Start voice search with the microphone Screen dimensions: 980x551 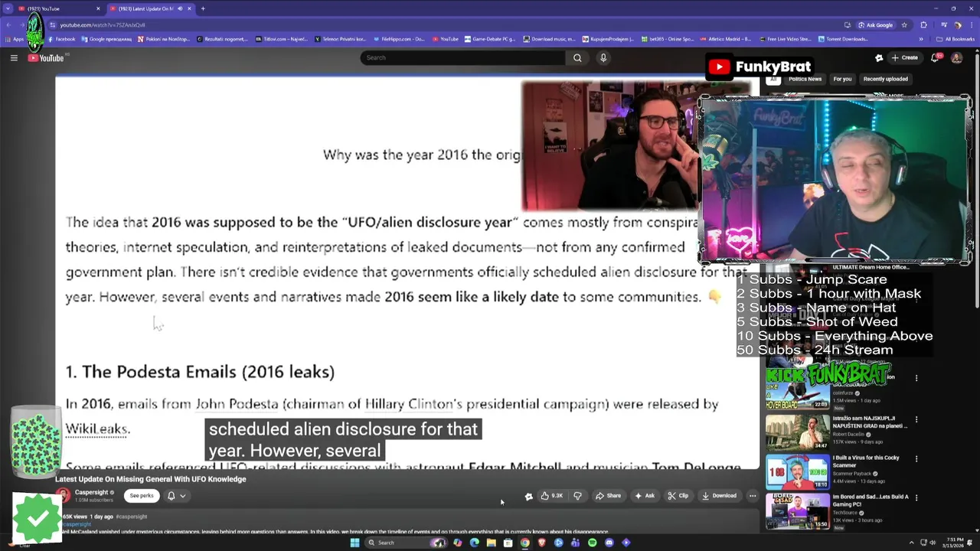603,58
